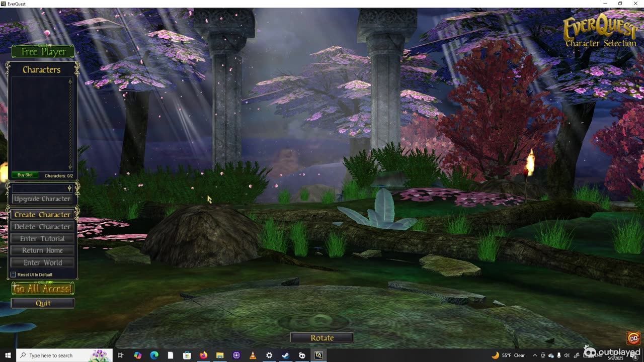Viewport: 644px width, 362px height.
Task: Open the volume speaker tray icon
Action: (567, 355)
